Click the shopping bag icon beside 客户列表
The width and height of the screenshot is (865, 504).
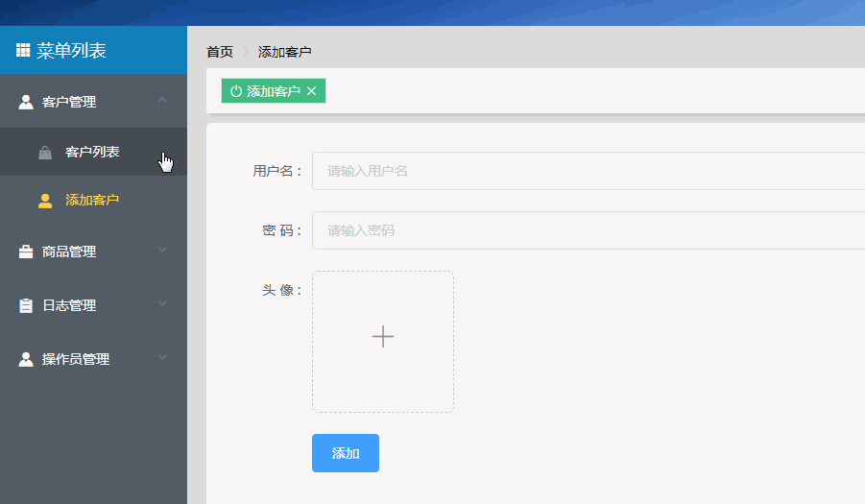point(45,153)
